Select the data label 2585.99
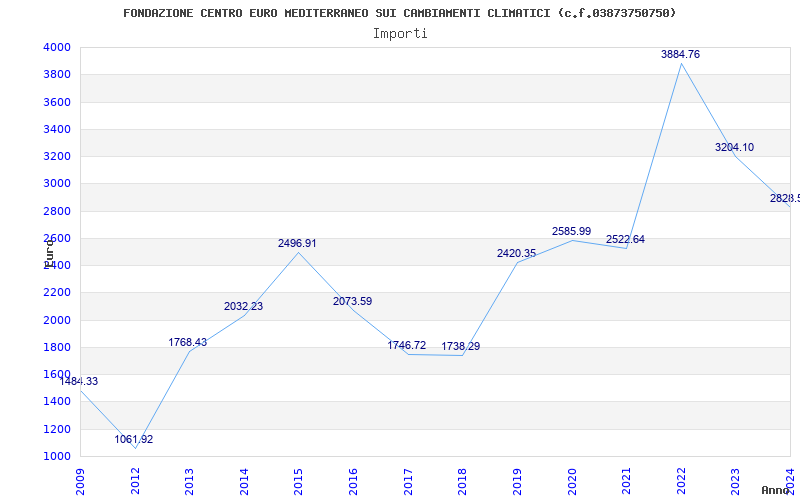 point(571,231)
